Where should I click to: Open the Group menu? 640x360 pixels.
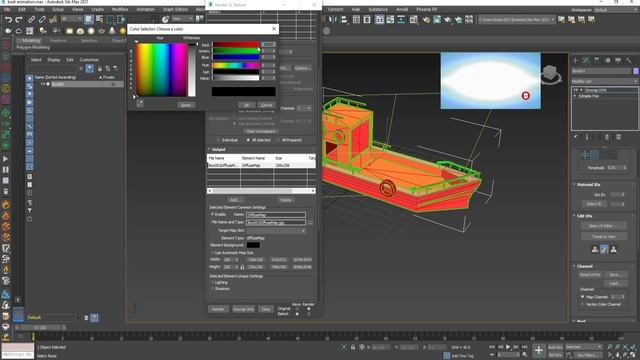pos(58,9)
